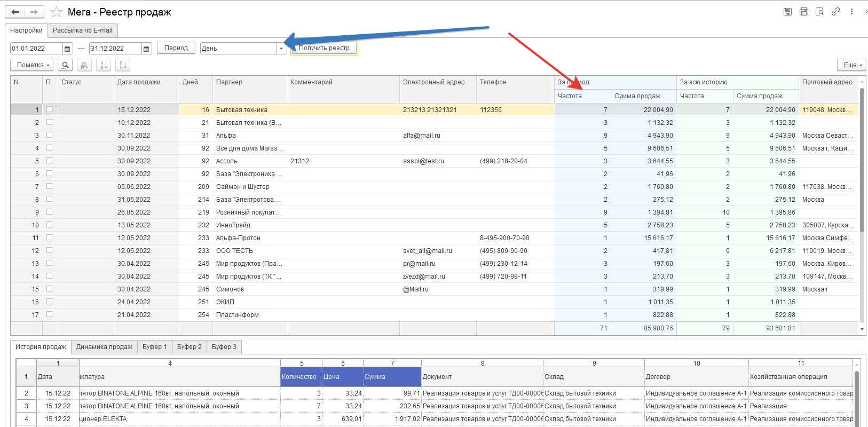Select the sales sum cell 15 616,17 for period
868x427 pixels.
tap(643, 238)
